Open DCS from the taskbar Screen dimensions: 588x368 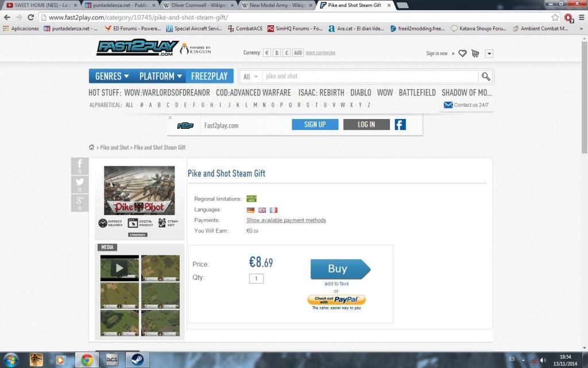pos(112,360)
